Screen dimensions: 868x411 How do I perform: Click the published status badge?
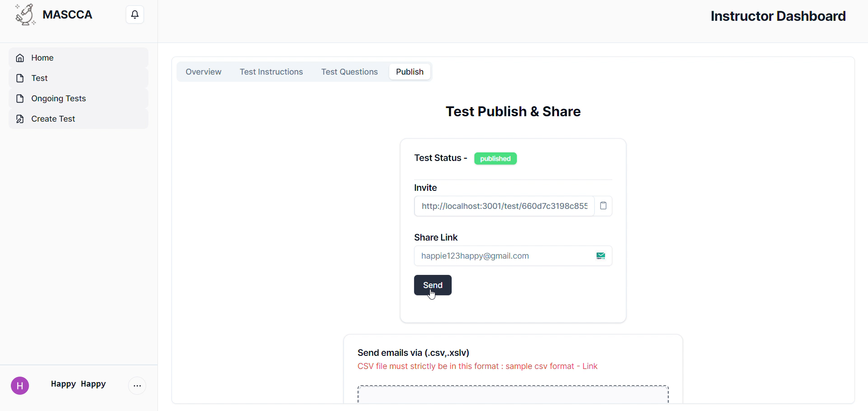[496, 159]
